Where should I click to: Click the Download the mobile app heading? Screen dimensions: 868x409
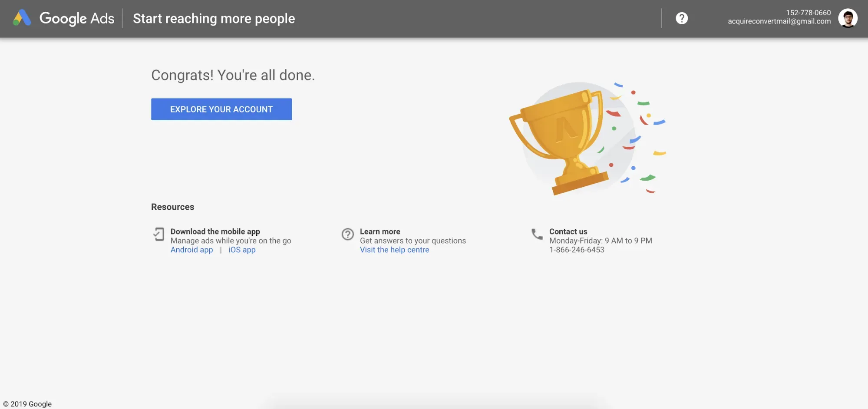[x=215, y=232]
